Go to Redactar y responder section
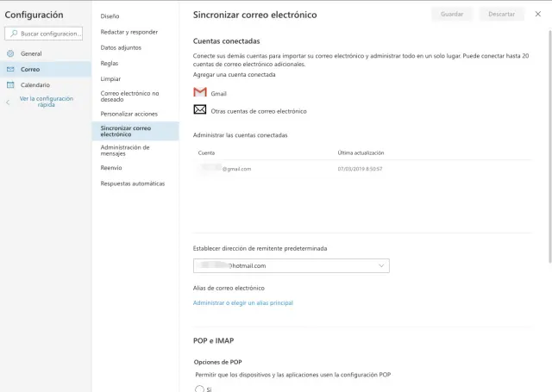 [129, 32]
